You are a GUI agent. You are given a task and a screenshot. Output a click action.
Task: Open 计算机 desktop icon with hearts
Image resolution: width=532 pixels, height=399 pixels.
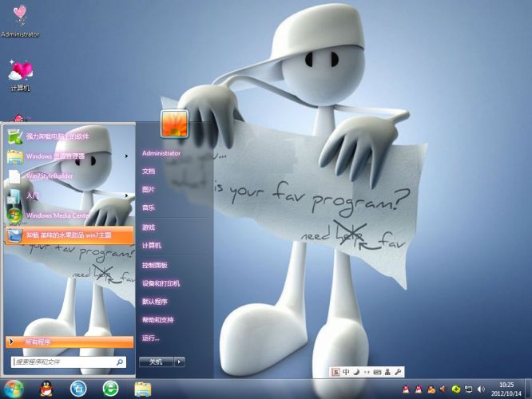20,72
